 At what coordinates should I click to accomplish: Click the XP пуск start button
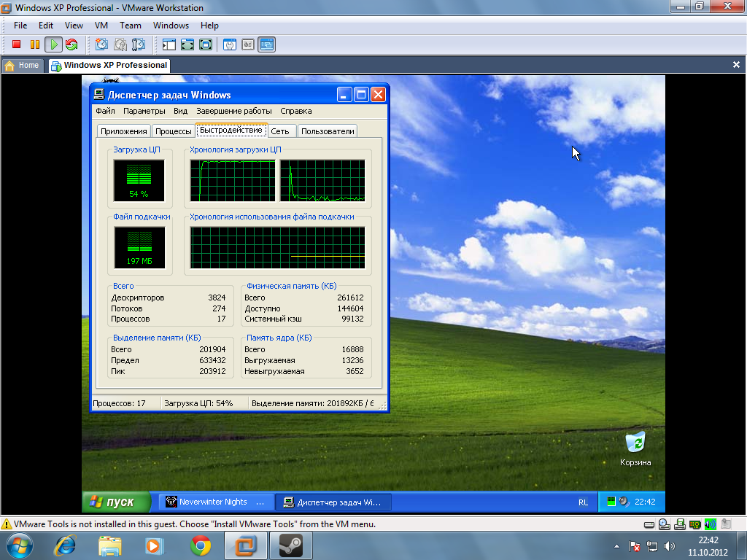(116, 502)
